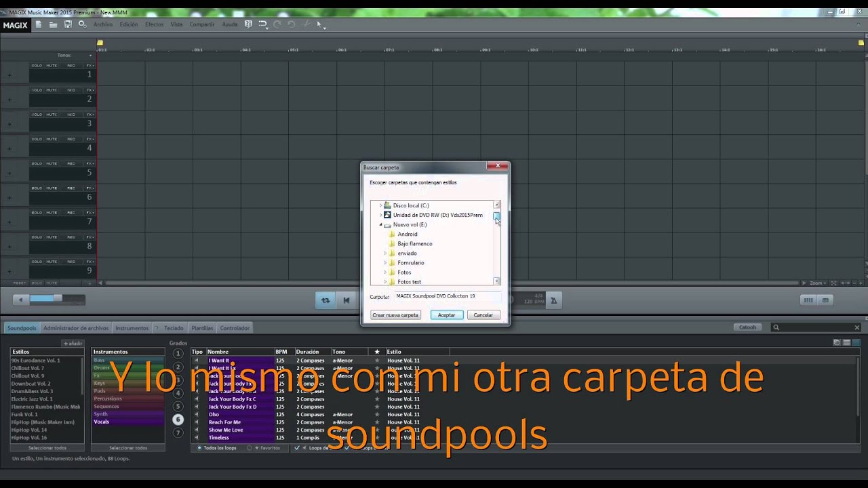Toggle MUTE on track 7
868x488 pixels.
click(52, 213)
